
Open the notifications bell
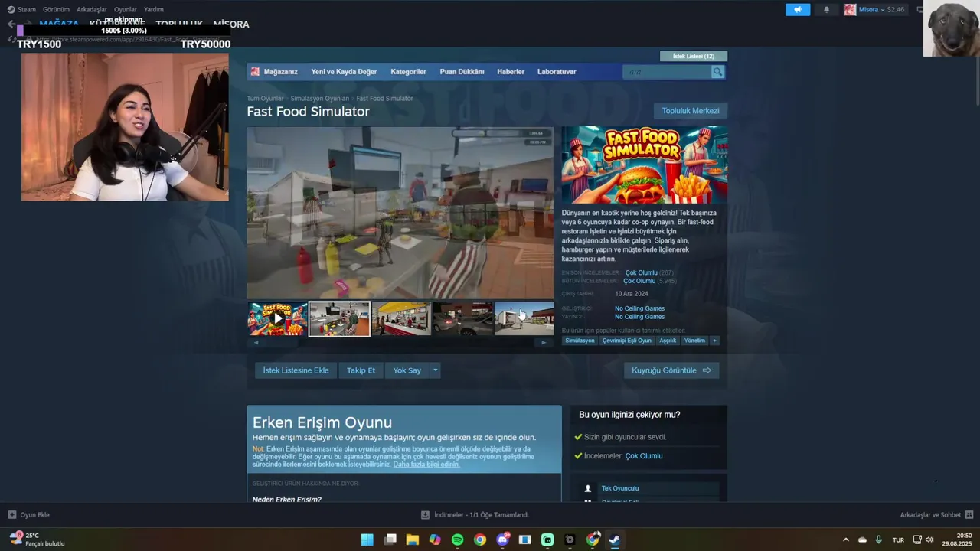pyautogui.click(x=826, y=10)
